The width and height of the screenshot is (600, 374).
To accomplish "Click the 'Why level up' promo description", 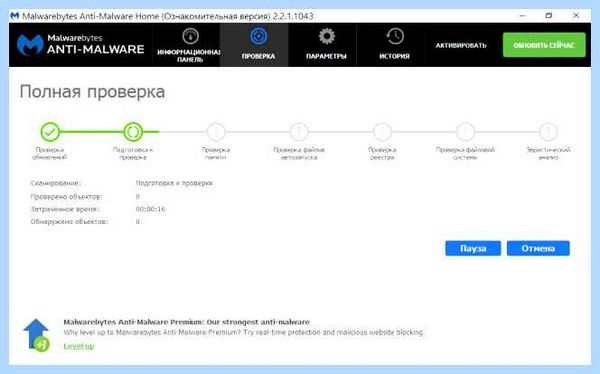I will tap(243, 332).
